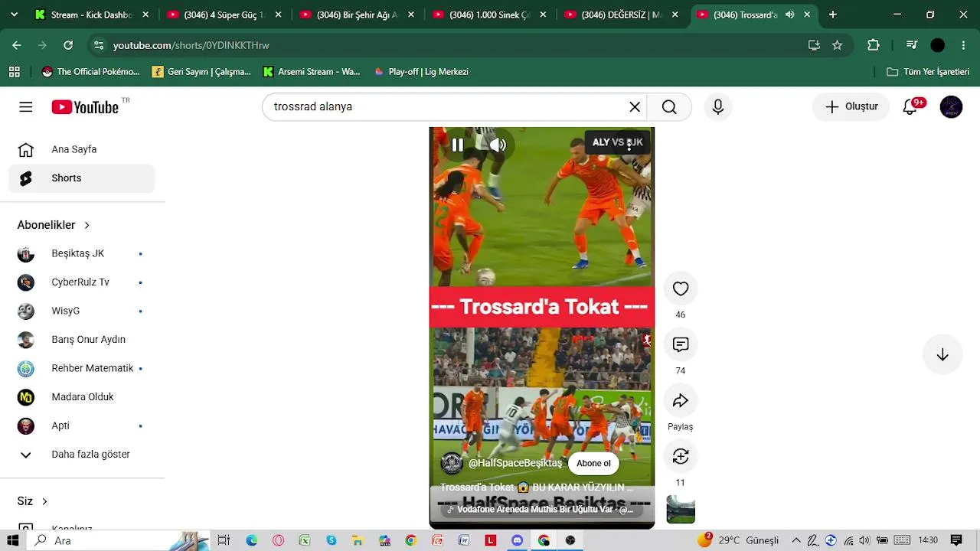Switch to the 4 Süper Güç tab
This screenshot has height=551, width=980.
click(224, 15)
